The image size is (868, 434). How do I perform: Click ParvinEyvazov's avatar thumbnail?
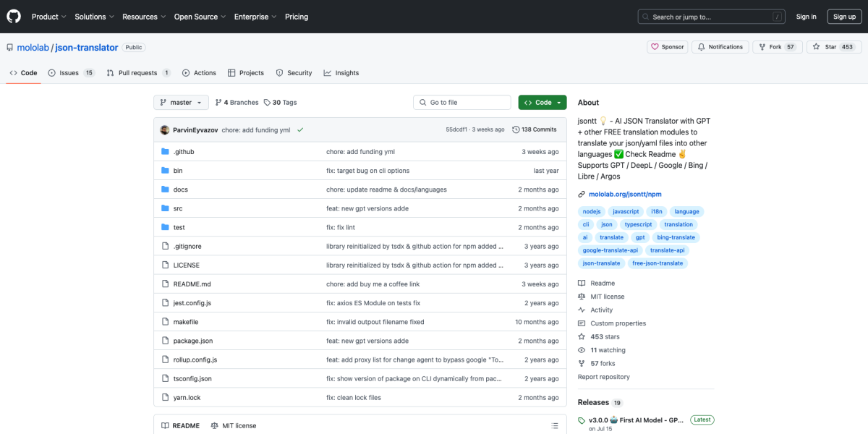(x=165, y=129)
